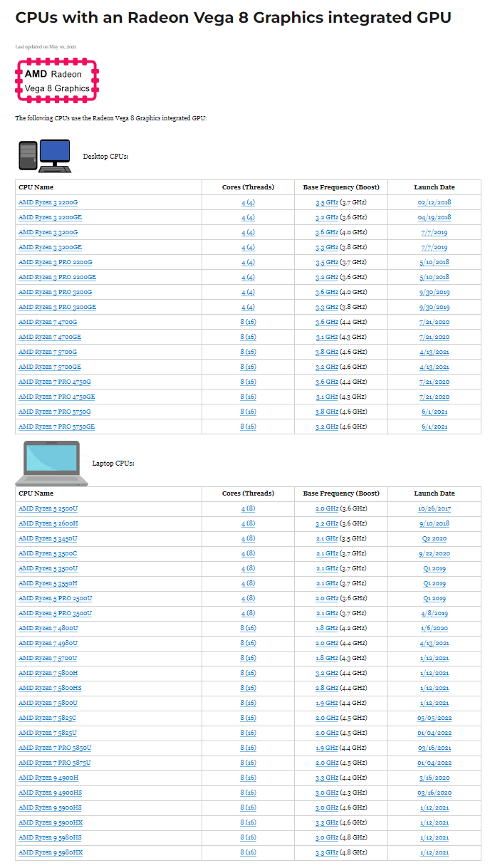The image size is (490, 868).
Task: Click the 4/8/2019 launch date link
Action: pos(434,614)
